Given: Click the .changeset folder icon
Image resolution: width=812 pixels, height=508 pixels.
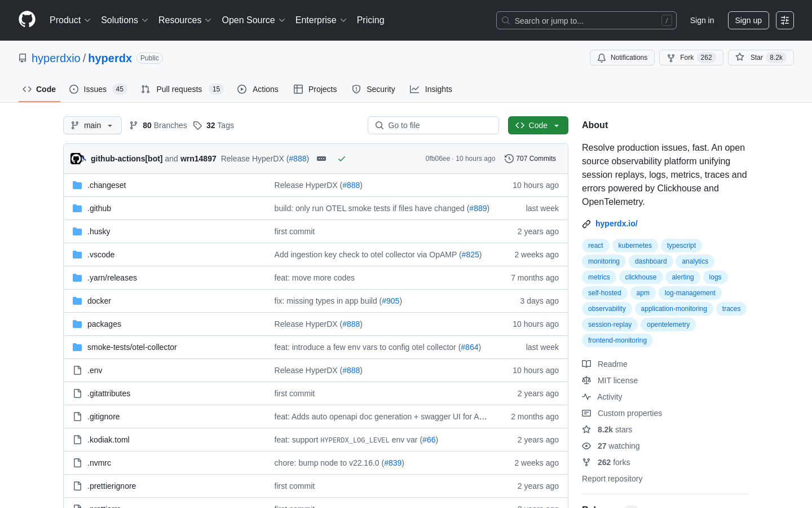Looking at the screenshot, I should click(77, 185).
